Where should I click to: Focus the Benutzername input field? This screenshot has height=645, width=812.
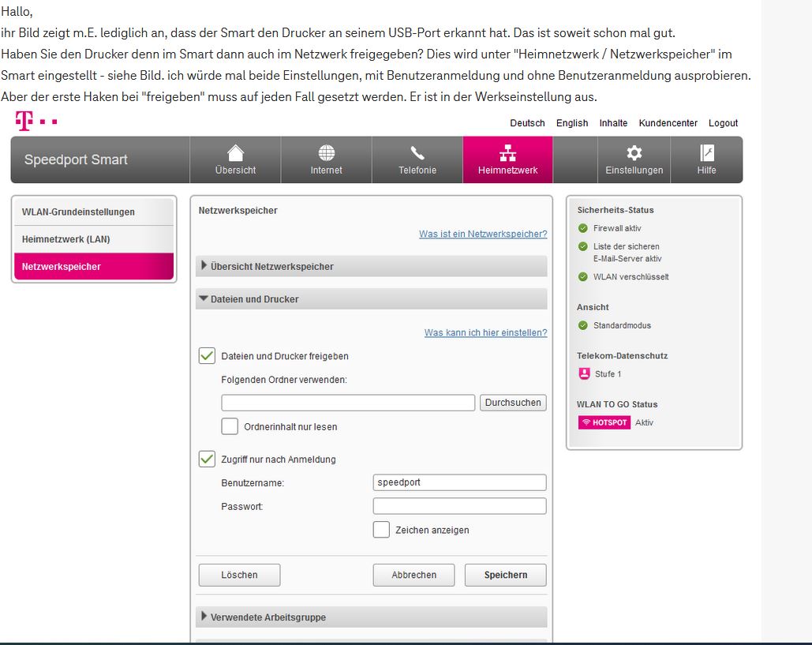[459, 482]
